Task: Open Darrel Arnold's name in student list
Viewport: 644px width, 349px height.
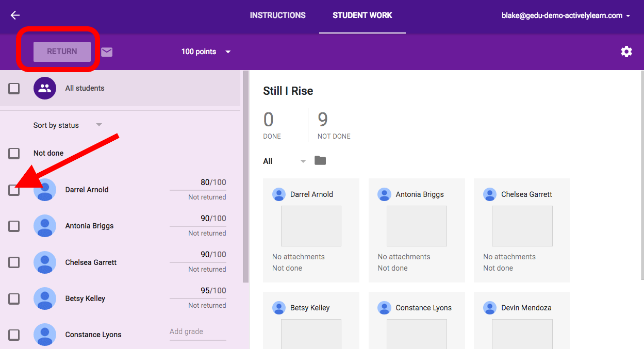Action: (87, 190)
